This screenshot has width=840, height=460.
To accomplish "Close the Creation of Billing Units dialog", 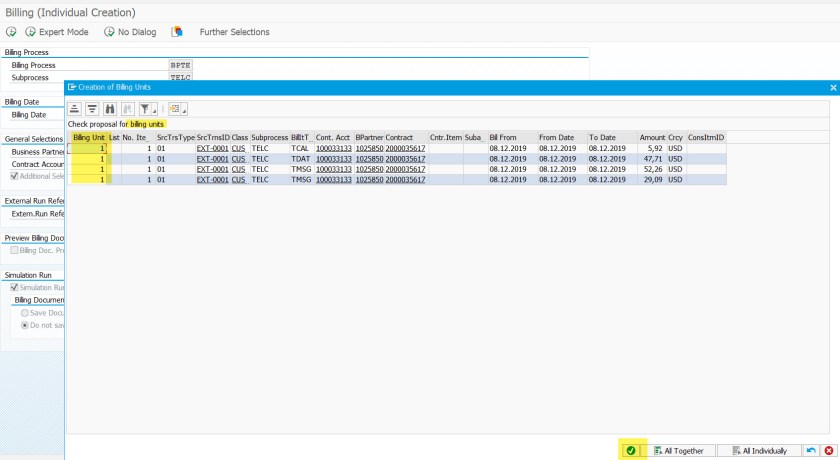I will tap(833, 88).
